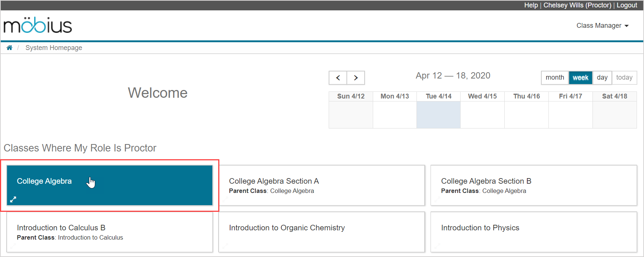Switch calendar to day view
Viewport: 644px width, 257px height.
pyautogui.click(x=602, y=77)
